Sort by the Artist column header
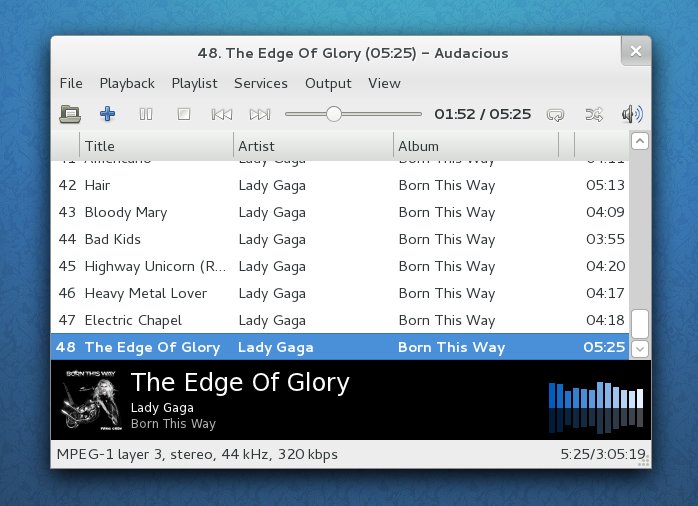 313,146
